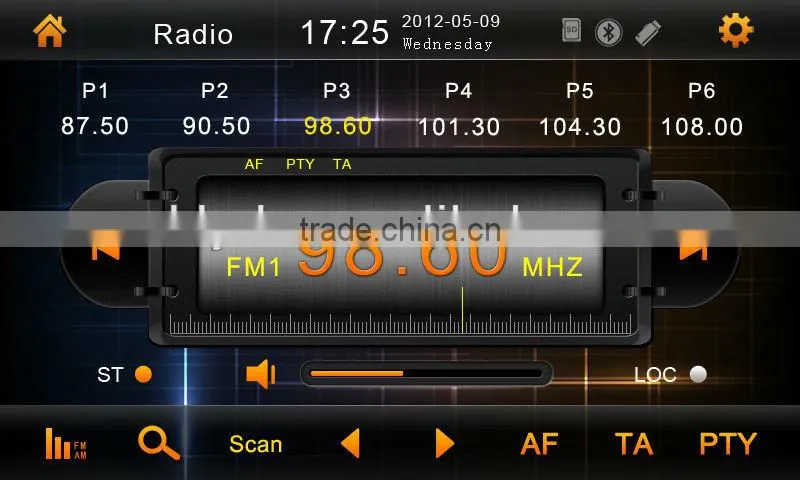This screenshot has height=480, width=800.
Task: Seek forward with right skip arrow
Action: pyautogui.click(x=693, y=244)
